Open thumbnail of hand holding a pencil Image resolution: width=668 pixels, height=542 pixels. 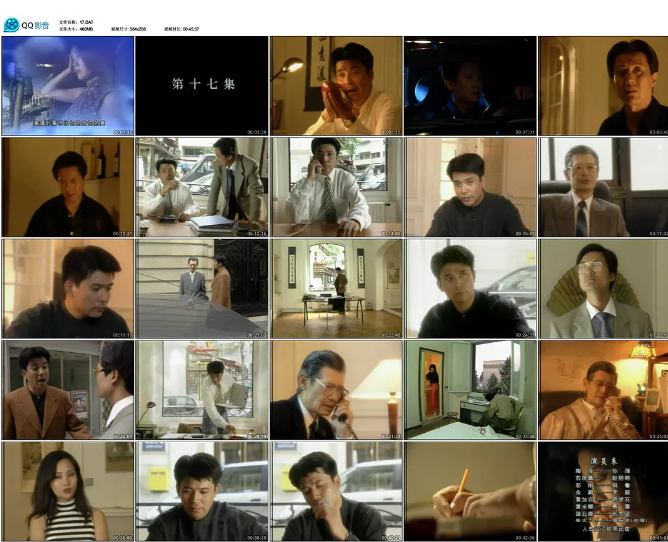(x=470, y=492)
